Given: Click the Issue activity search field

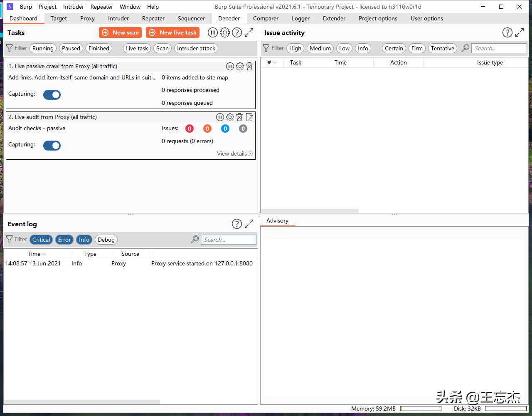Looking at the screenshot, I should 499,48.
